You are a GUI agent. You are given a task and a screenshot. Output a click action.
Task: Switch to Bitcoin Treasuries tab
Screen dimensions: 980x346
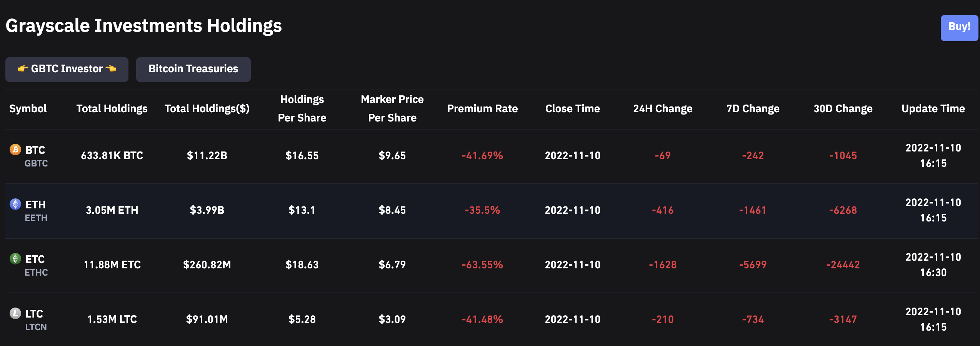(x=193, y=69)
